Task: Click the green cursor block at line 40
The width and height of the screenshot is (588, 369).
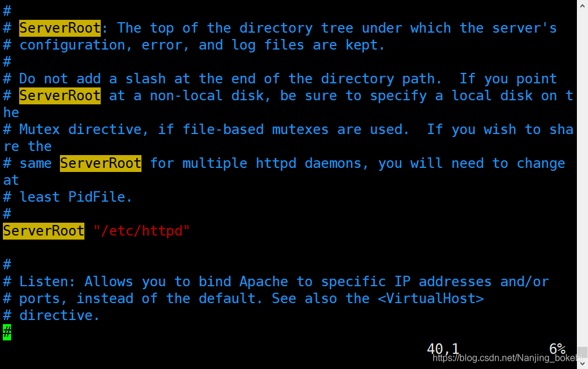Action: point(7,332)
